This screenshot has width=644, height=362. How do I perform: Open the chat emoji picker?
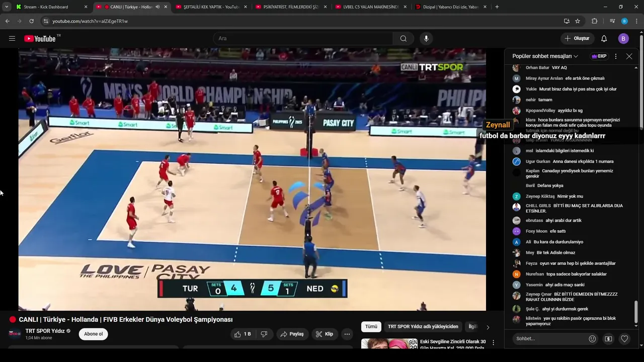click(x=592, y=339)
